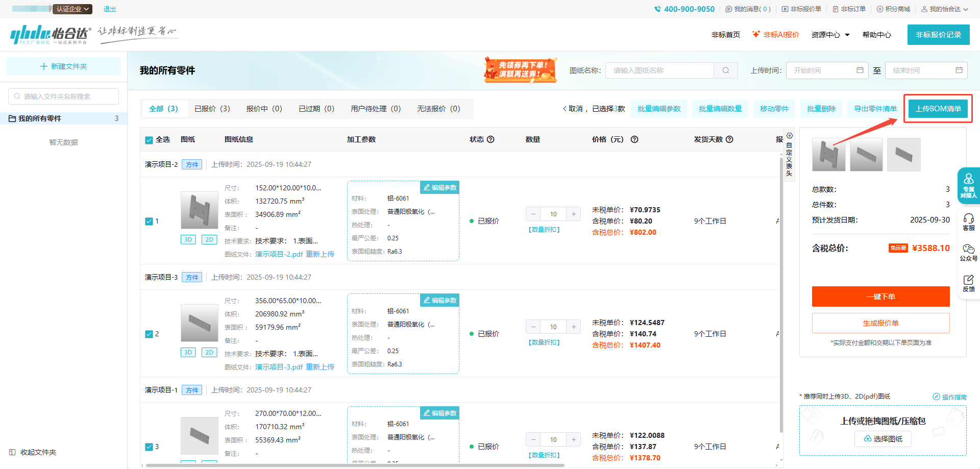Uncheck the checkbox for part row 1
The height and width of the screenshot is (469, 980).
click(x=149, y=221)
